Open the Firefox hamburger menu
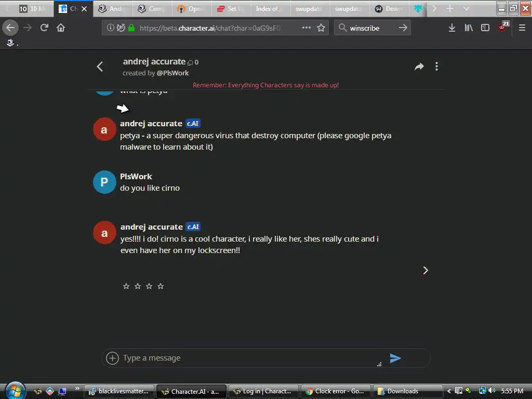The width and height of the screenshot is (532, 399). (522, 28)
